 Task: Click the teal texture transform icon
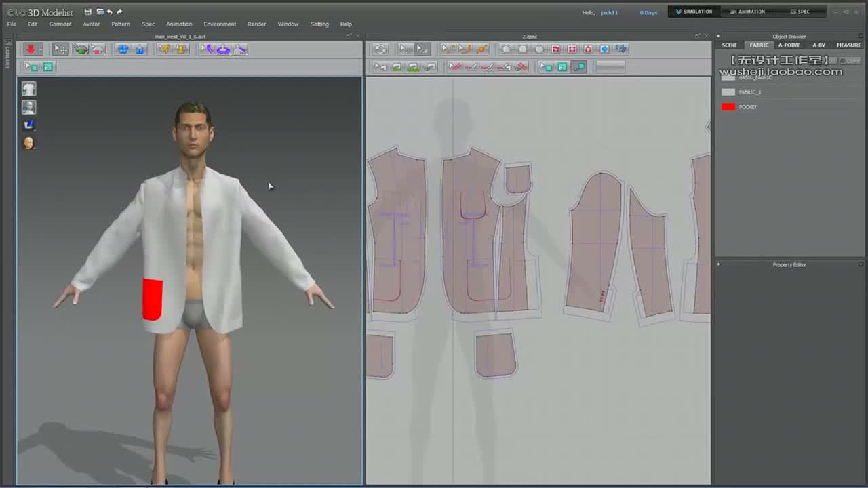pos(562,66)
